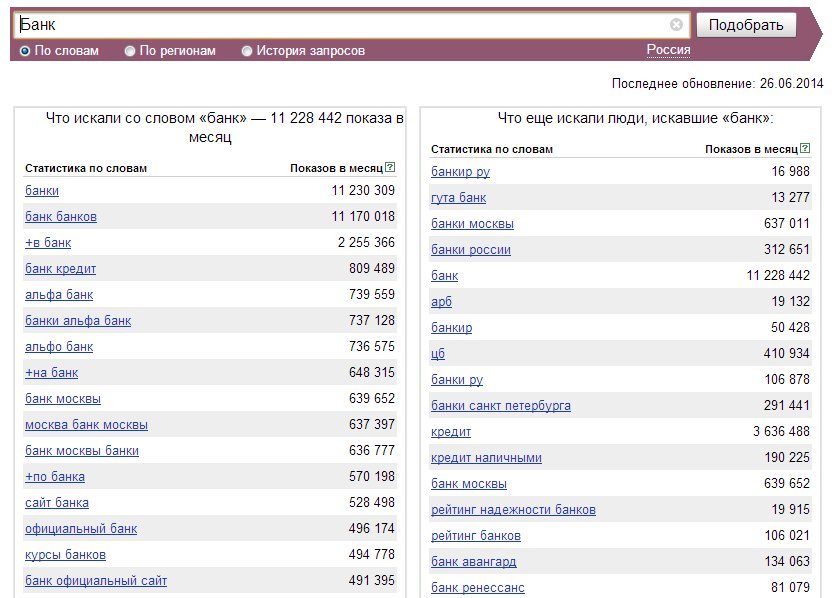Open the 'сайт банка' keyword link
The image size is (840, 598).
pos(57,503)
